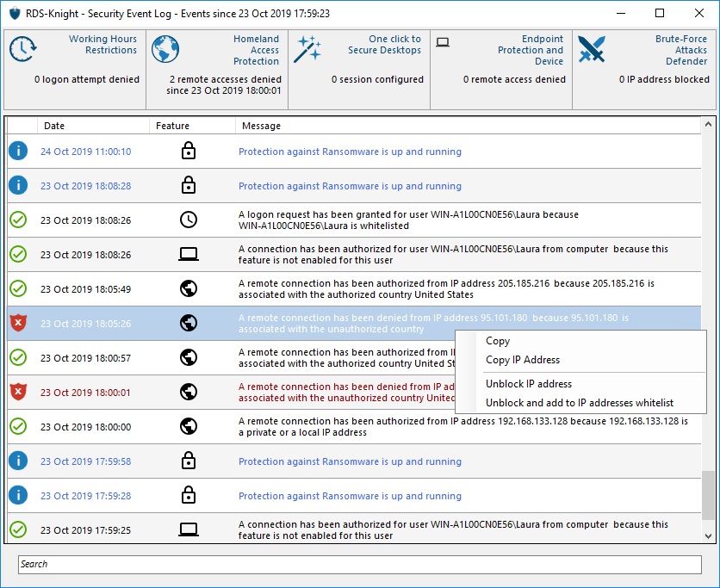Click globe feature icon in 18:05:26 row
The height and width of the screenshot is (588, 720).
tap(189, 323)
